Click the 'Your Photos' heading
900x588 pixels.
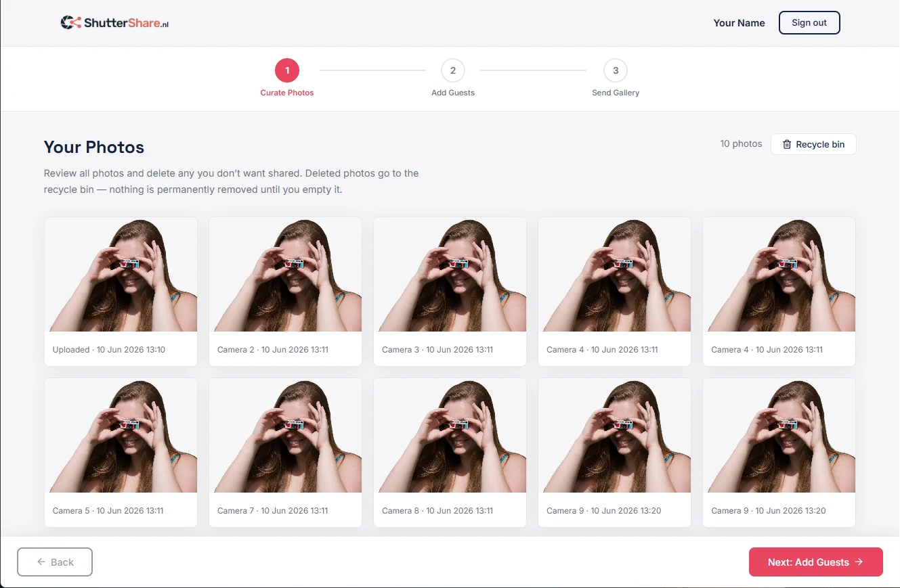tap(94, 148)
